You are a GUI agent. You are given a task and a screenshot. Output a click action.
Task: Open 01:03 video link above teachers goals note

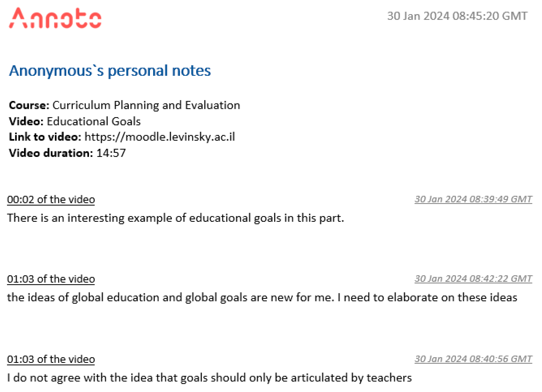(51, 359)
